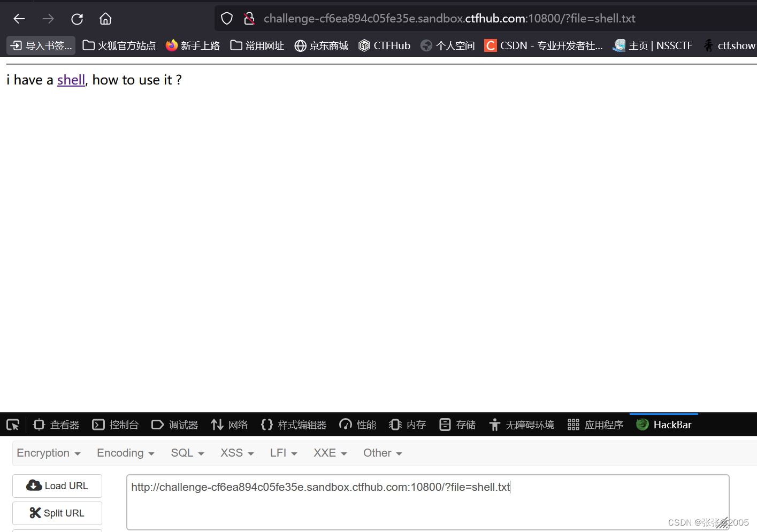Open the 内存 (Memory) panel
The width and height of the screenshot is (757, 532).
coord(407,424)
